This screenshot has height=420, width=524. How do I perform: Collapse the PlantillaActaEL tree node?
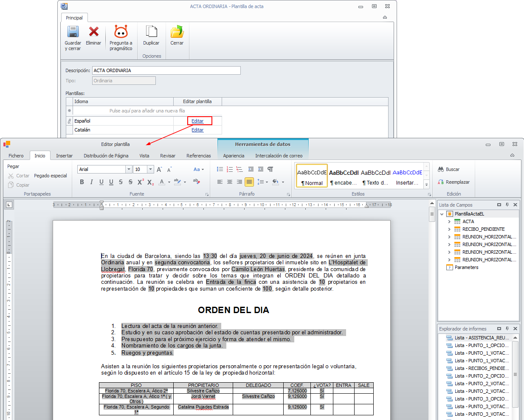(x=442, y=214)
